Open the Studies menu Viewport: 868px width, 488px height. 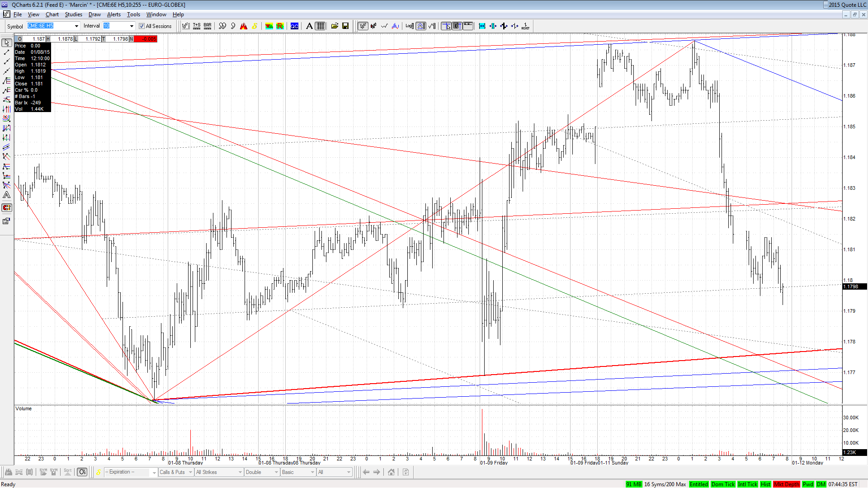point(73,14)
